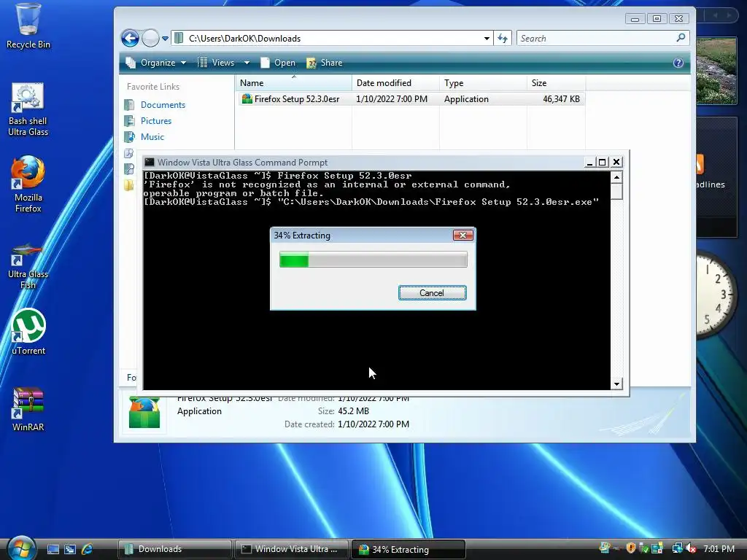Select the Bash shell Ultra Glass shortcut

coord(28,109)
